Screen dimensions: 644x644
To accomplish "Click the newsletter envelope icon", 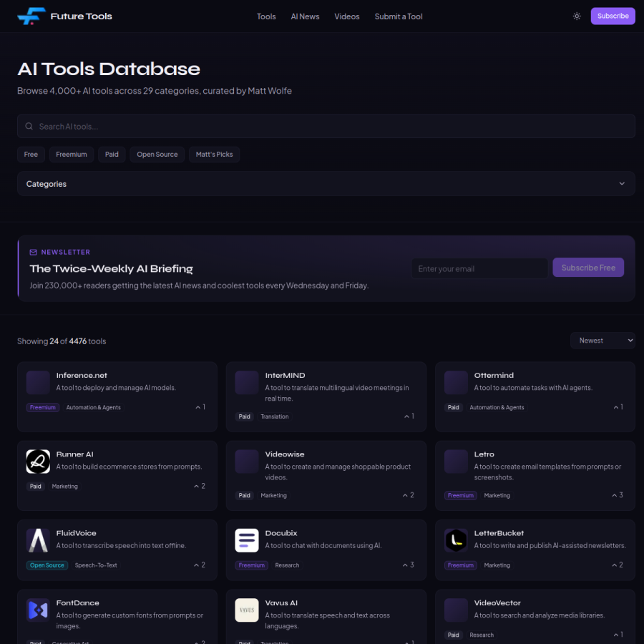I will (x=33, y=252).
